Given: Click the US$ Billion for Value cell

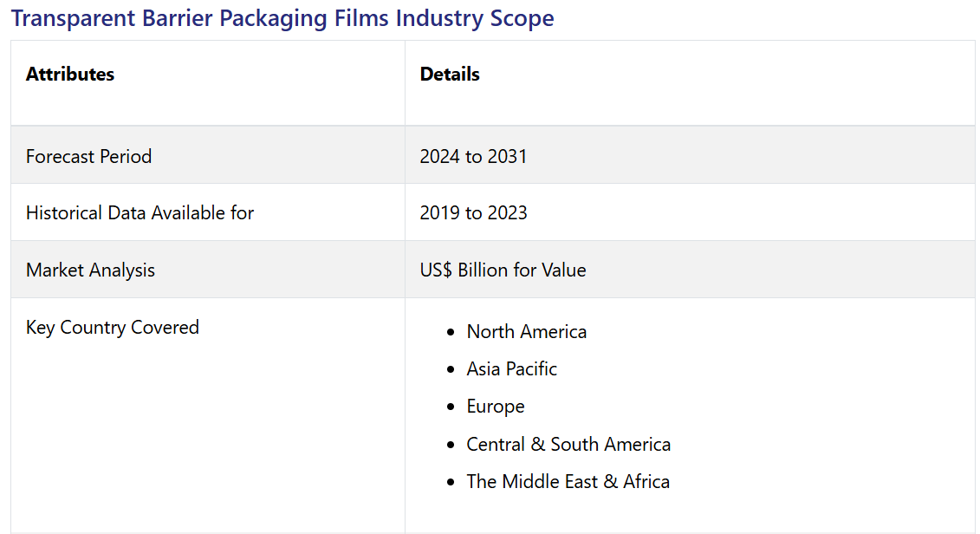Looking at the screenshot, I should click(x=503, y=270).
